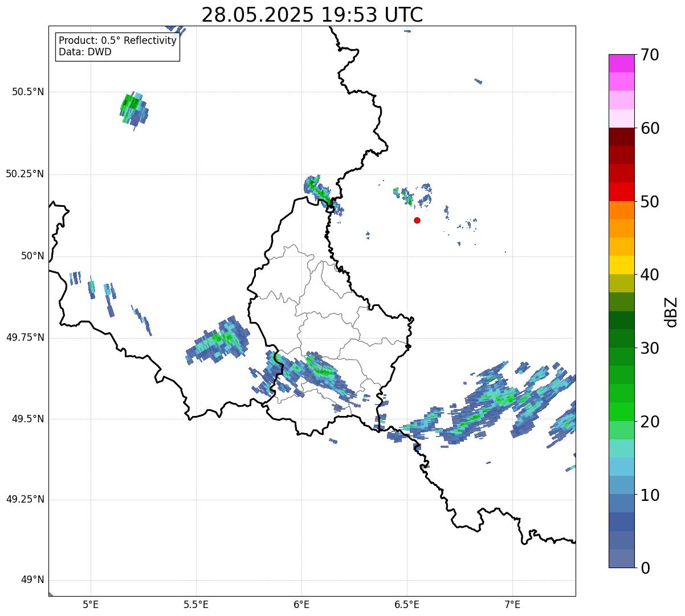The image size is (685, 616).
Task: Click the 6.5°E longitude label
Action: pyautogui.click(x=407, y=605)
